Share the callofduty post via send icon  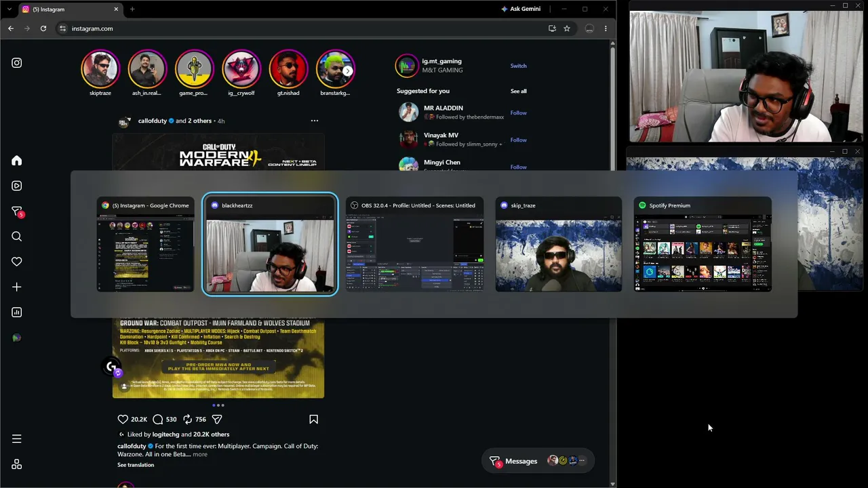(x=217, y=420)
